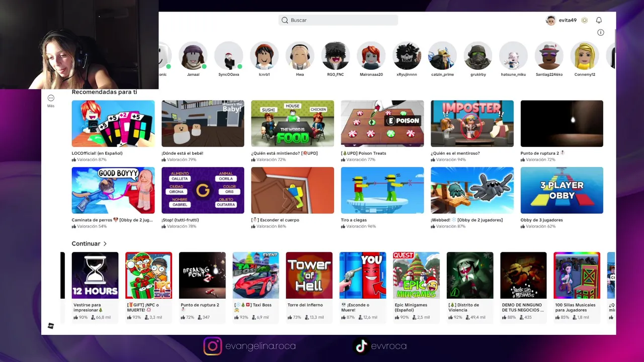Open Vestirse para impresionar 12 HOURS tile
644x362 pixels.
pos(95,276)
